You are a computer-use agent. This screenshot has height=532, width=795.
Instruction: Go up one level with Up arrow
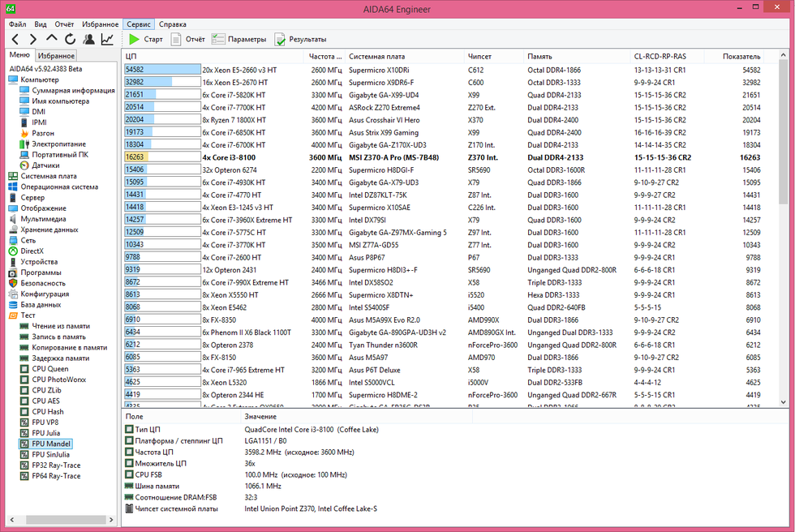click(x=52, y=39)
